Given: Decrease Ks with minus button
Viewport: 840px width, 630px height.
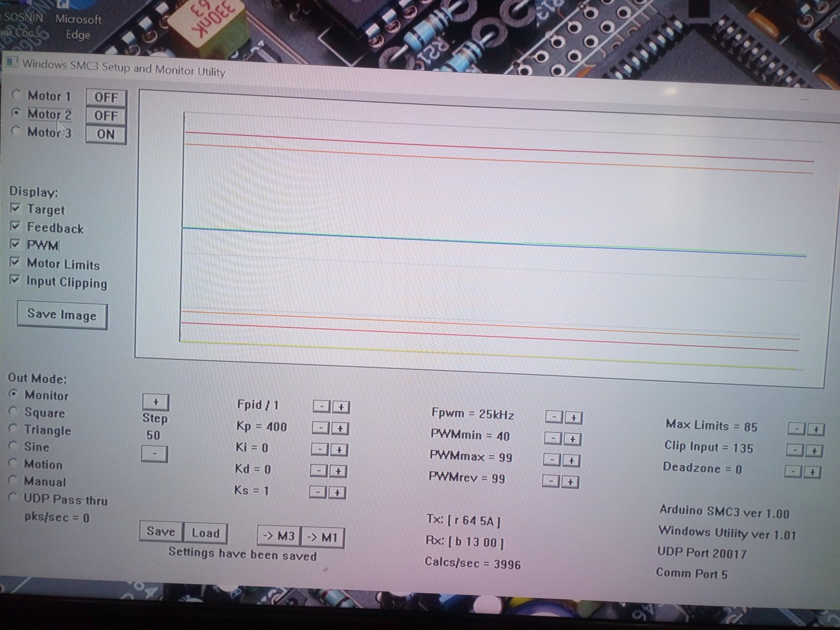Looking at the screenshot, I should pyautogui.click(x=318, y=492).
